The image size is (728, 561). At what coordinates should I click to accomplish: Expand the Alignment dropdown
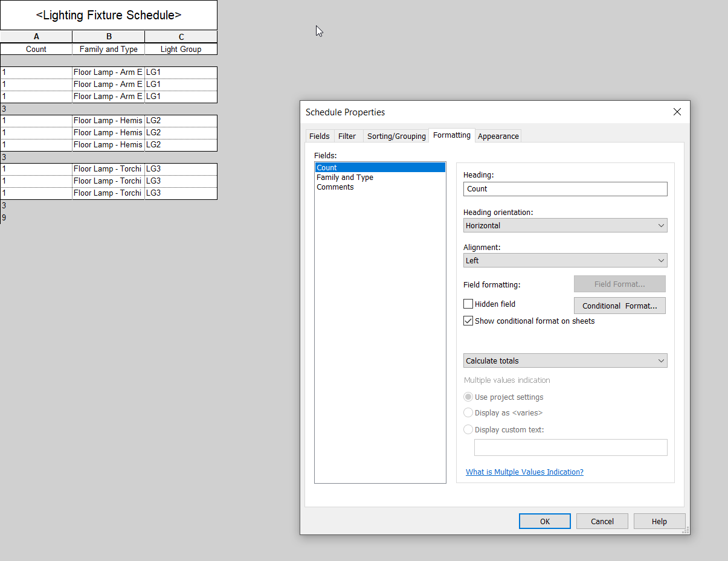[565, 261]
